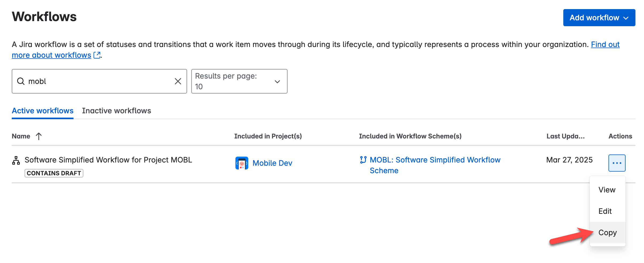
Task: Select Edit from the actions menu
Action: coord(606,211)
